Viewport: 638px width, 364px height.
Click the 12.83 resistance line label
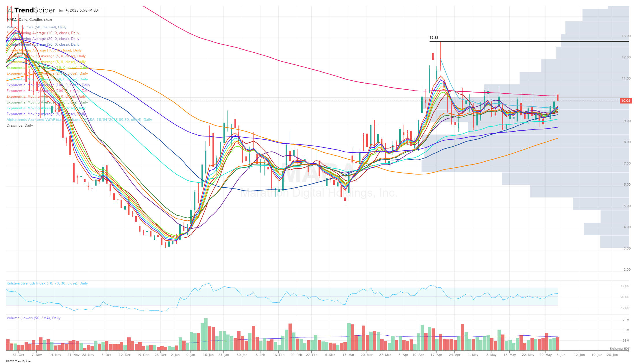pyautogui.click(x=434, y=37)
